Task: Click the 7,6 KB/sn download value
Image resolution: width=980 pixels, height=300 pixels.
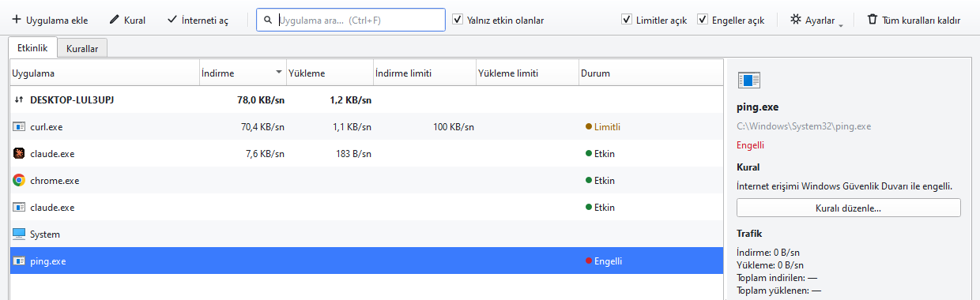Action: tap(265, 154)
